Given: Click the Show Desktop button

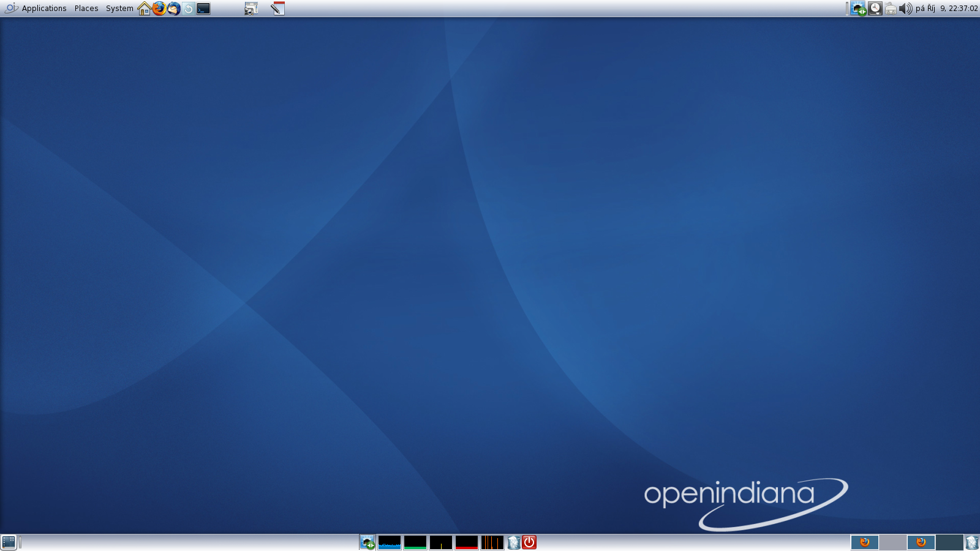Looking at the screenshot, I should tap(9, 542).
